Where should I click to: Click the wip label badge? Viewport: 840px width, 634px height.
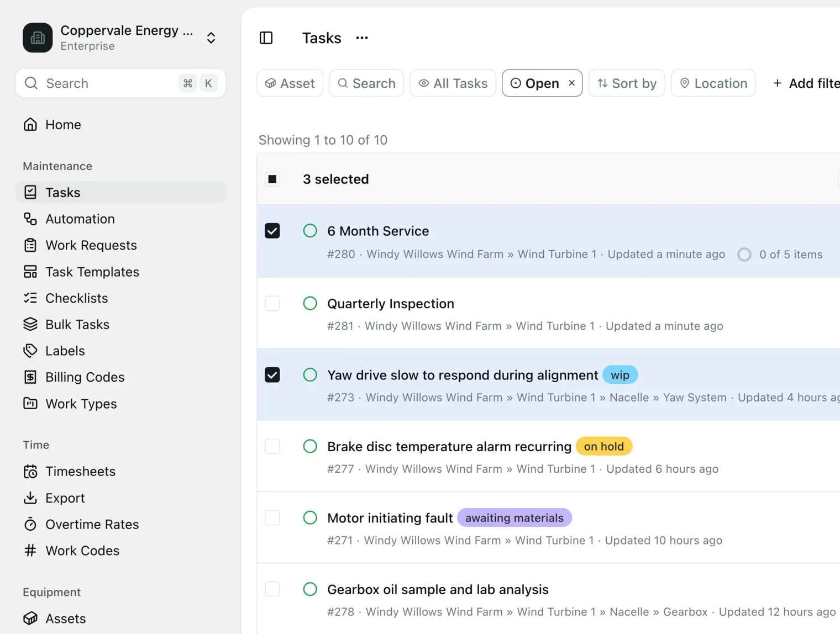point(620,375)
